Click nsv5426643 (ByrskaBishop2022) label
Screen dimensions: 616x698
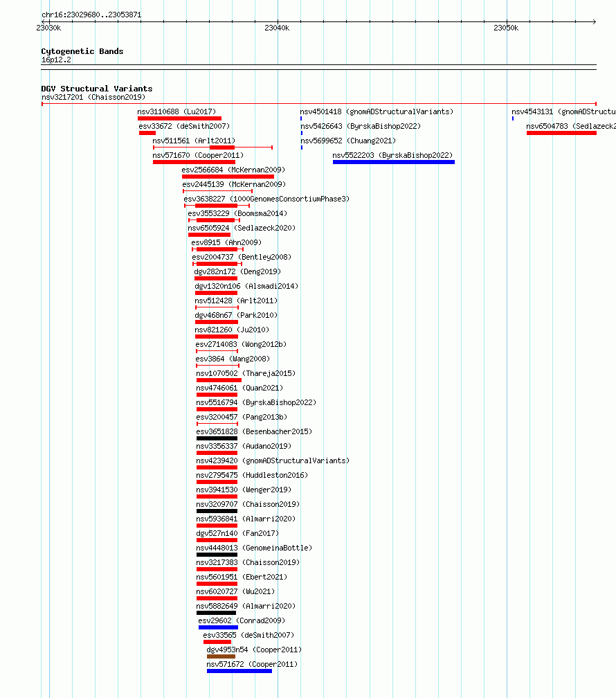point(361,127)
